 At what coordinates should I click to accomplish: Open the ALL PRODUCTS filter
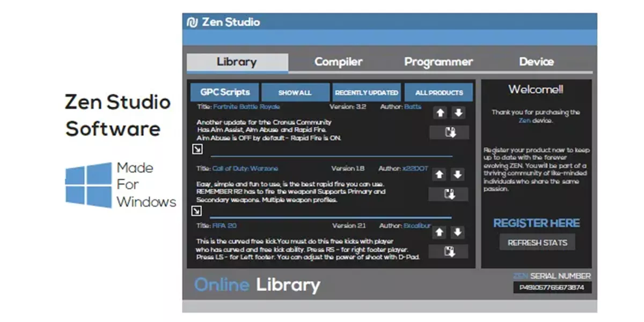pos(438,92)
